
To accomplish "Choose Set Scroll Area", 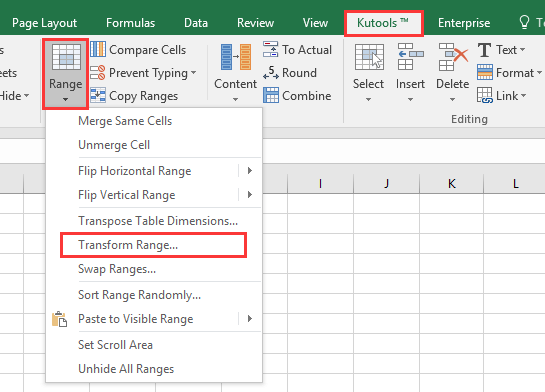I will (x=154, y=345).
